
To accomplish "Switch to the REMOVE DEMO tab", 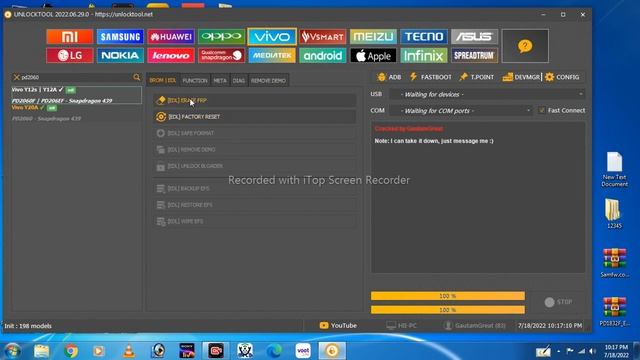I will [268, 80].
